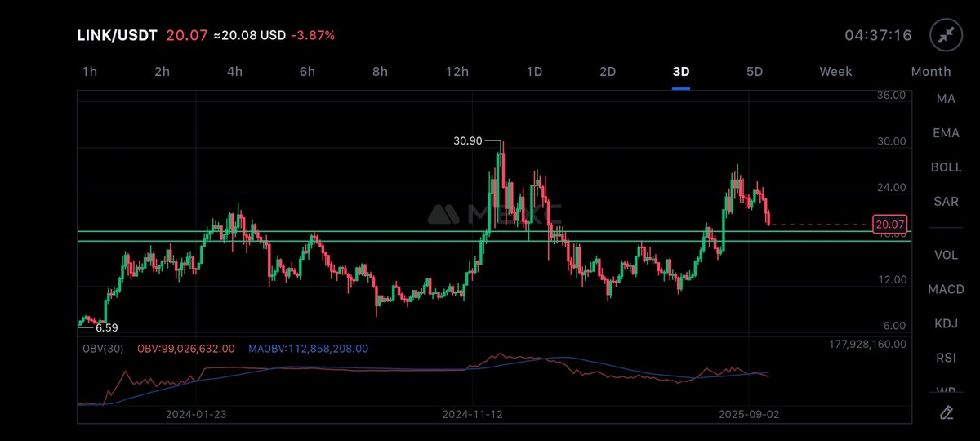Switch to 2h timeframe
980x441 pixels.
[x=162, y=72]
